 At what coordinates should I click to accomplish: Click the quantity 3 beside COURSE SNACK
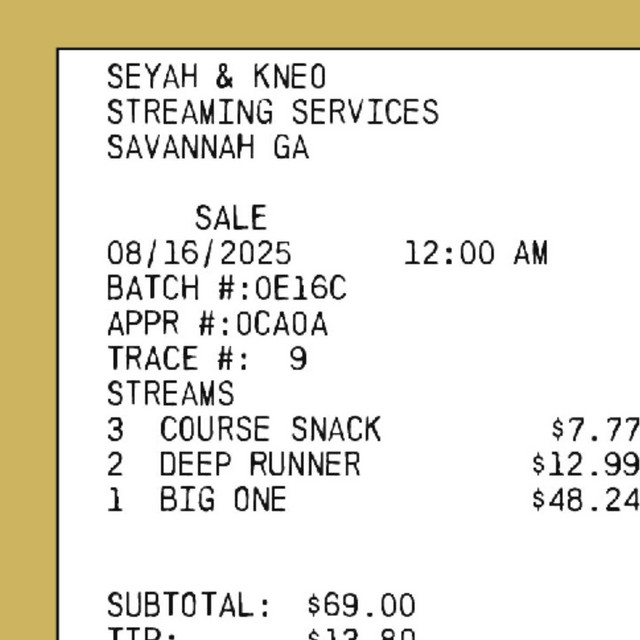pyautogui.click(x=116, y=430)
